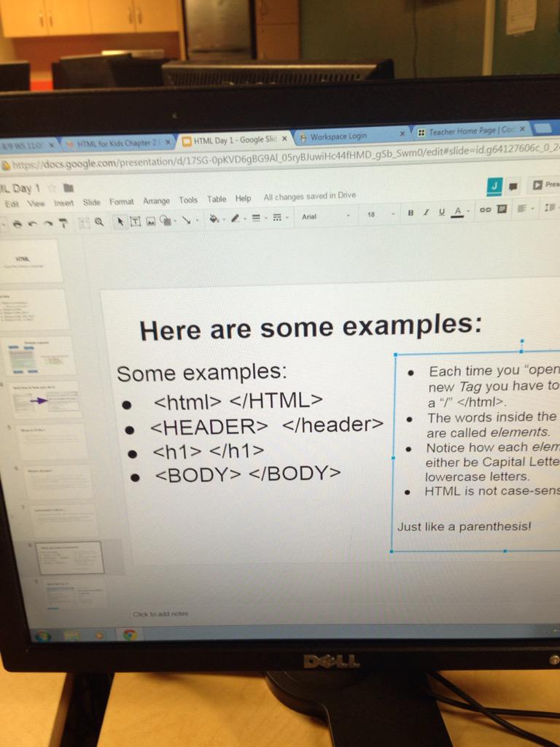Open the Edit menu
Viewport: 560px width, 747px height.
point(12,204)
